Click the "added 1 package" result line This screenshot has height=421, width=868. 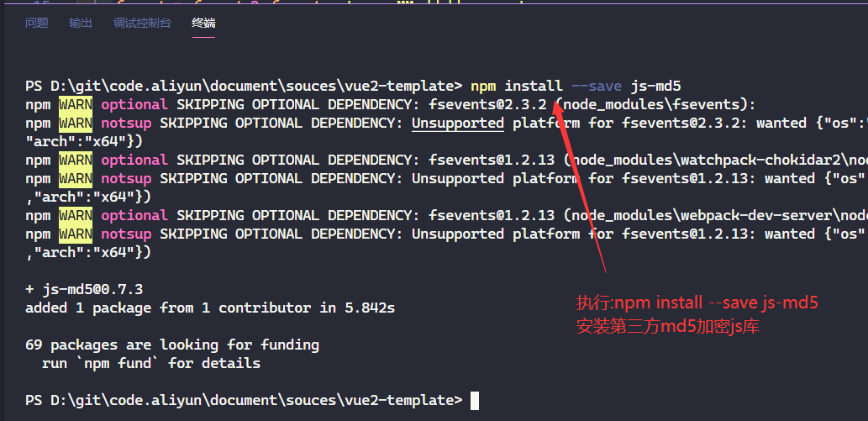point(210,308)
